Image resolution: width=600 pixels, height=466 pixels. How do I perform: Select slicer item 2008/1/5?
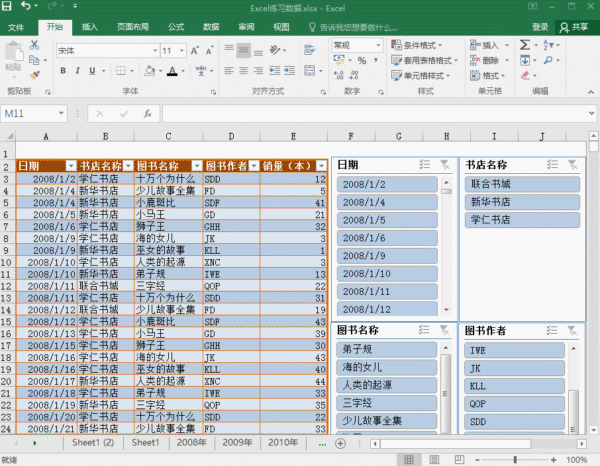[387, 220]
